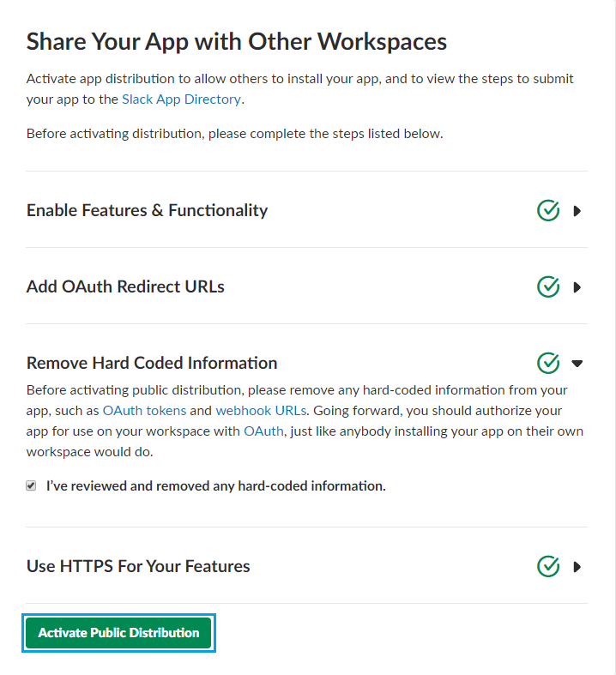
Task: Select the Use HTTPS For Your Features heading
Action: pyautogui.click(x=138, y=566)
